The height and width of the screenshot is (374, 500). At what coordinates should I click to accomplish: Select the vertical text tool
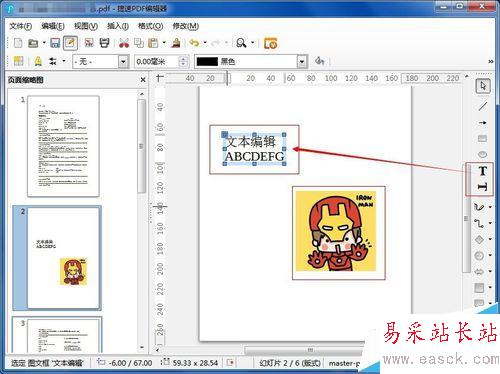click(482, 187)
